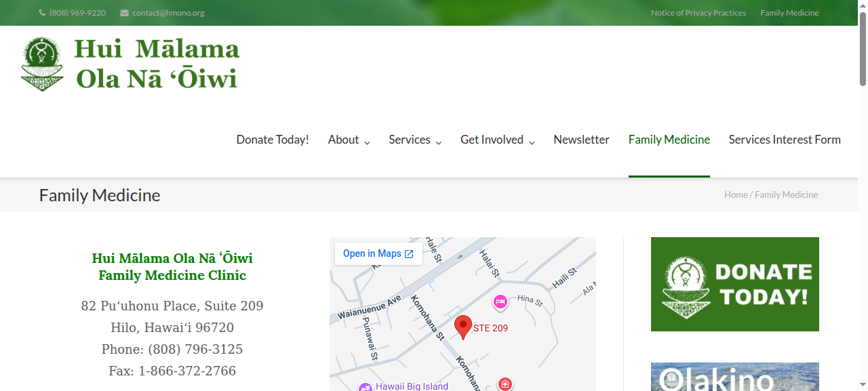This screenshot has width=868, height=391.
Task: Expand the Services menu chevron
Action: tap(438, 142)
